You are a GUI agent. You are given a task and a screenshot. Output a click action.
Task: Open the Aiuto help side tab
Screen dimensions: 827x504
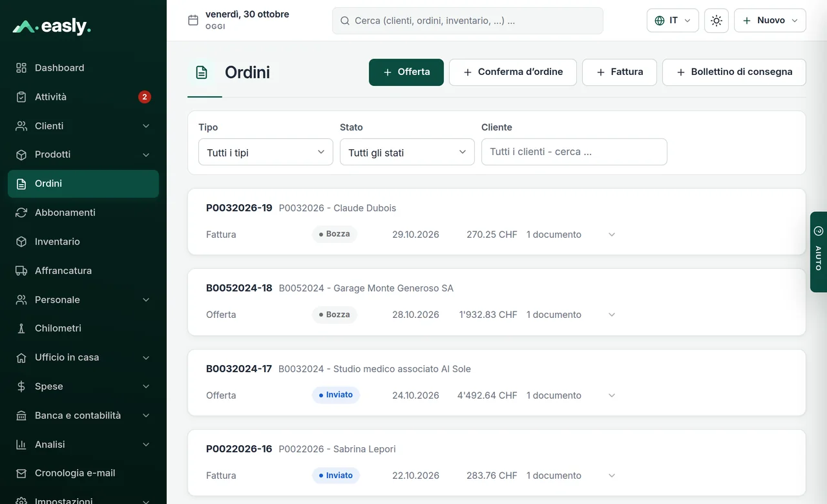[x=819, y=252]
